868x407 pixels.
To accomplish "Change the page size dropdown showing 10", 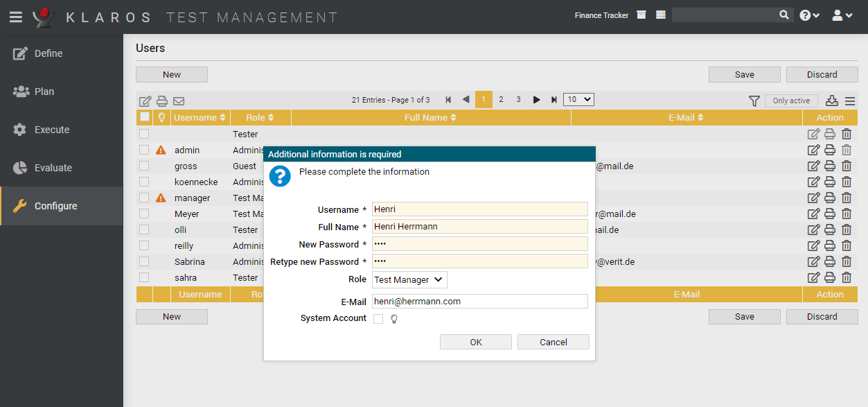I will (578, 99).
